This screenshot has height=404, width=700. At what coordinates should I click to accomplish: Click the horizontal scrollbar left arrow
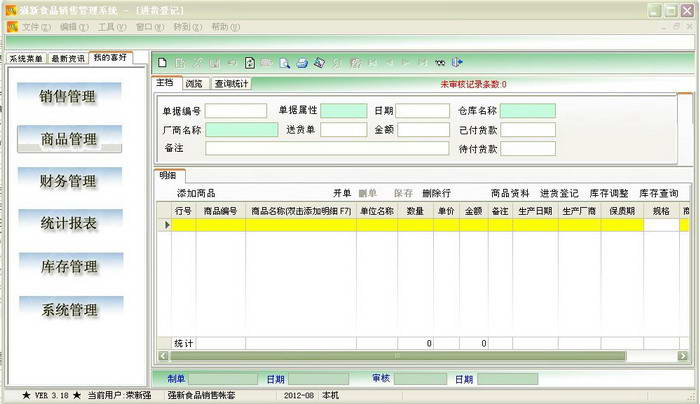[163, 356]
